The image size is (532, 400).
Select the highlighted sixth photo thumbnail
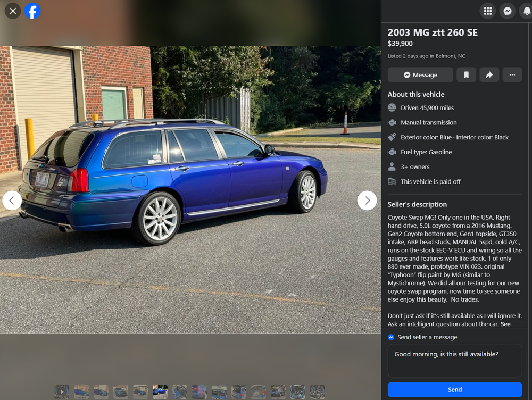point(160,392)
